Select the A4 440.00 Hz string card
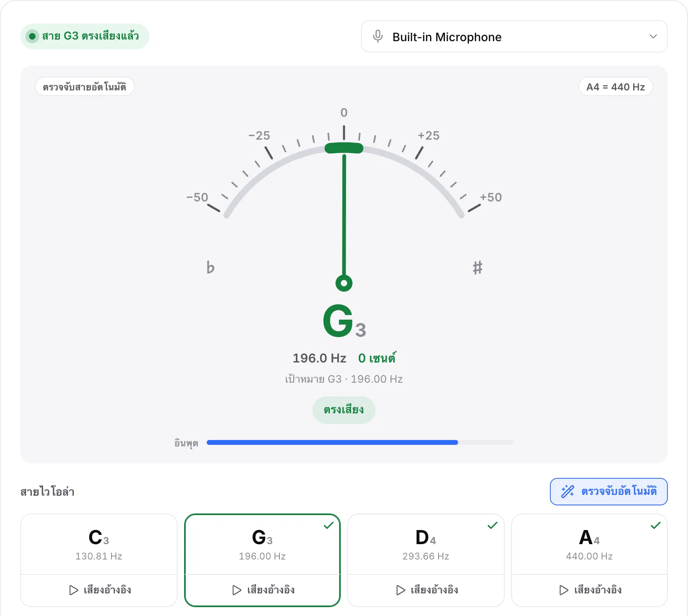The height and width of the screenshot is (616, 688). [589, 544]
